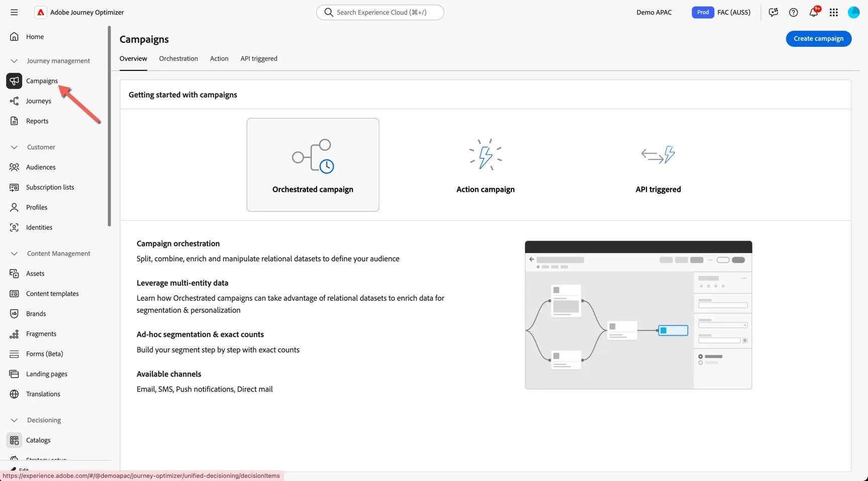The height and width of the screenshot is (481, 868).
Task: Switch to the API triggered tab
Action: pyautogui.click(x=259, y=59)
